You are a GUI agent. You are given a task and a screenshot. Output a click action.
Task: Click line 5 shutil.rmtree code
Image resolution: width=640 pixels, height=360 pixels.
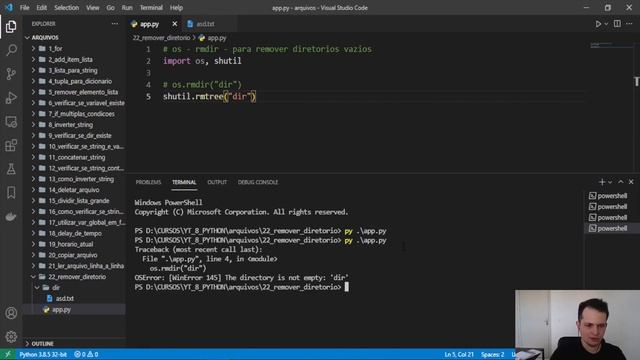click(209, 97)
